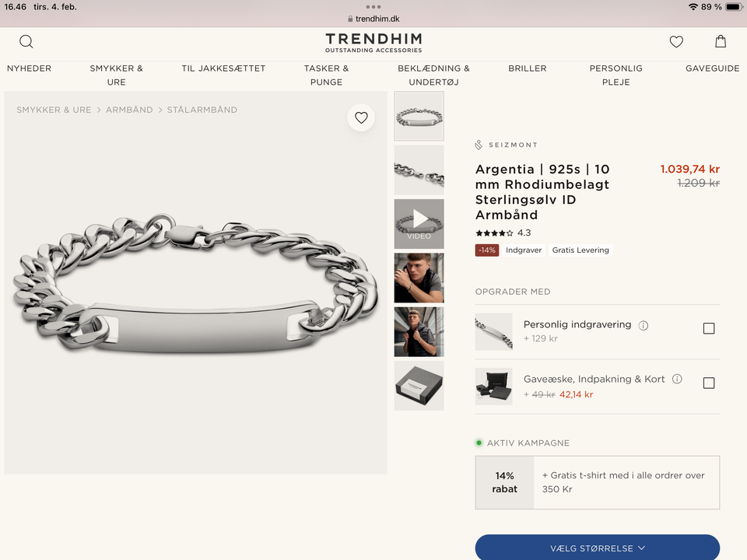Open the Smykker & Ure menu

117,75
